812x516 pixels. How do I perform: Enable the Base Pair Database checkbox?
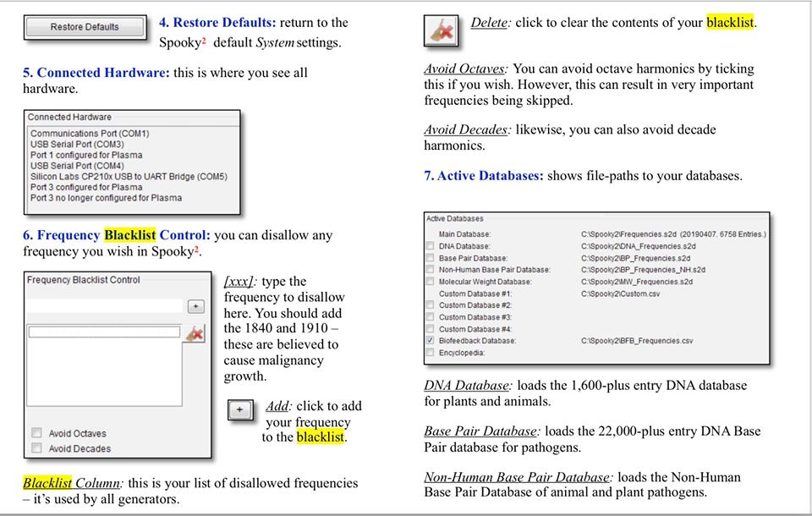pos(431,258)
